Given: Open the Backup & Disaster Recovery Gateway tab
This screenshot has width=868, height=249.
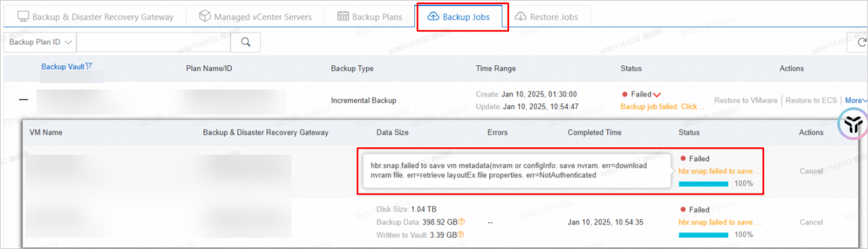Looking at the screenshot, I should (x=95, y=17).
